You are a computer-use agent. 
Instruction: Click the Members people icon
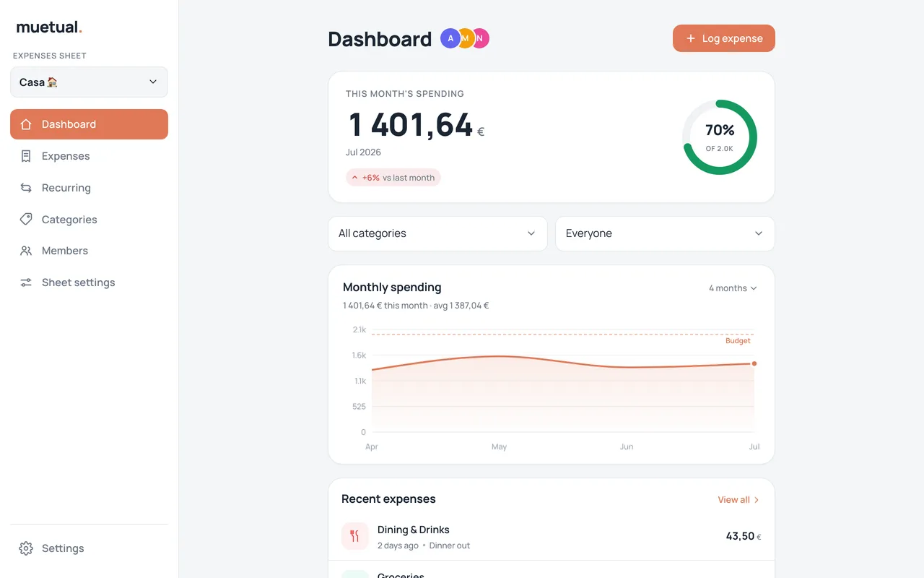[26, 251]
